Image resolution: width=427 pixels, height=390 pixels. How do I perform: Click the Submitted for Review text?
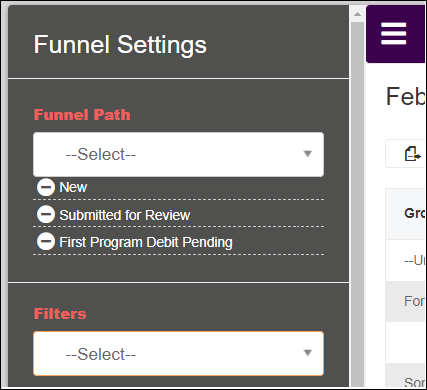coord(125,215)
